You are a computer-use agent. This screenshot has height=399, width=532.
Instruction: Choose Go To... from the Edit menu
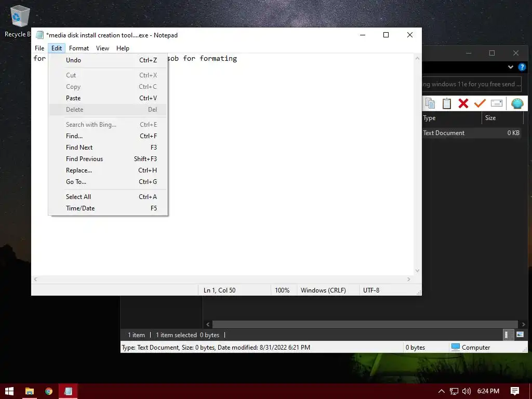[108, 182]
